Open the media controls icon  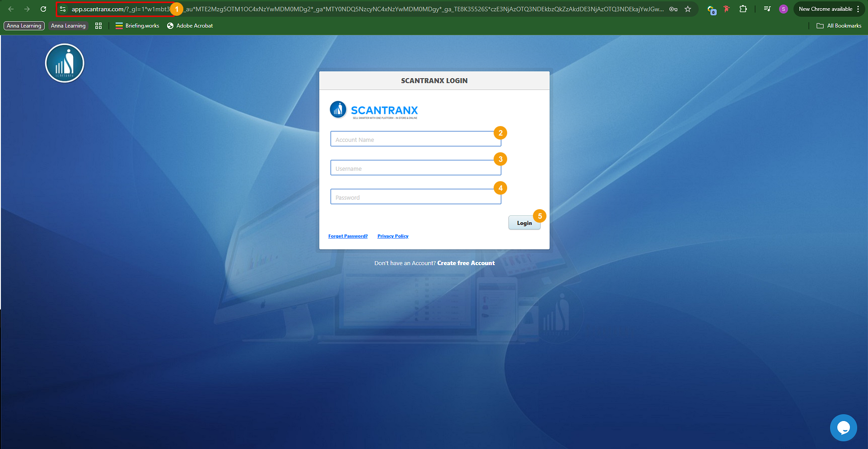767,9
